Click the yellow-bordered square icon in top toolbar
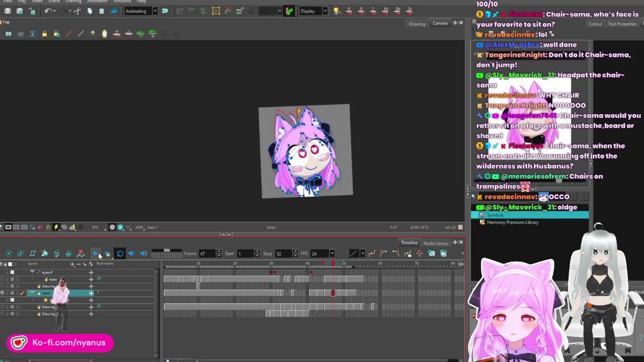Viewport: 644px width, 362px height. coord(216,11)
